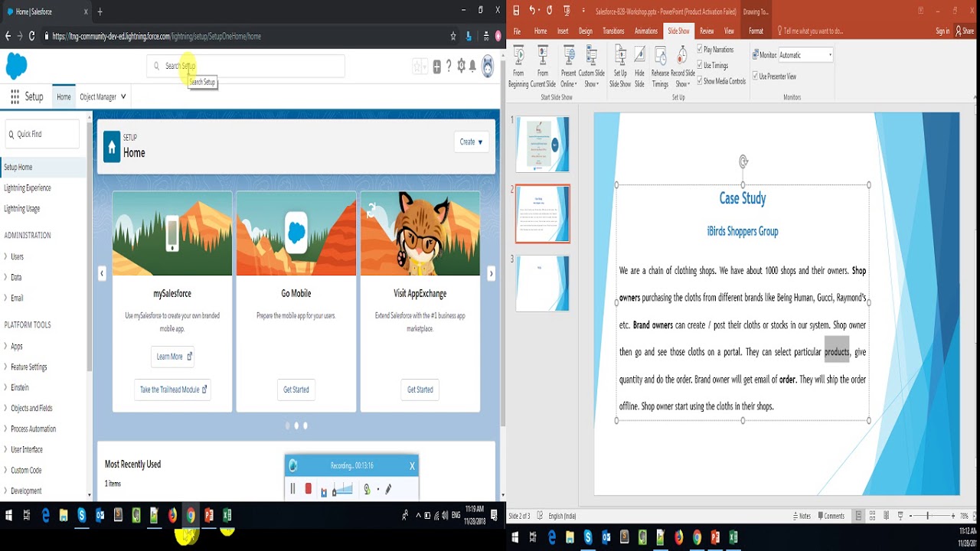
Task: Open the Salesforce user avatar profile
Action: pos(488,67)
